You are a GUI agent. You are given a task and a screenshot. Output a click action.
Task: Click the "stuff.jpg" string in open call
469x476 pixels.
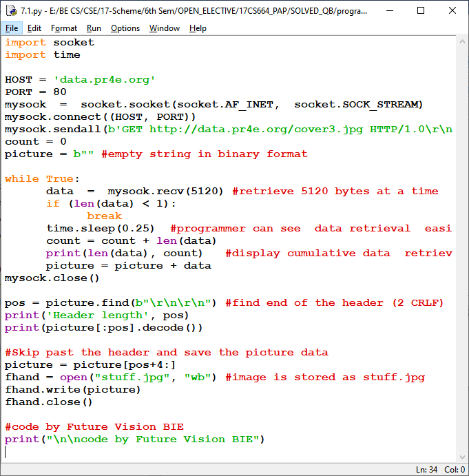point(149,377)
